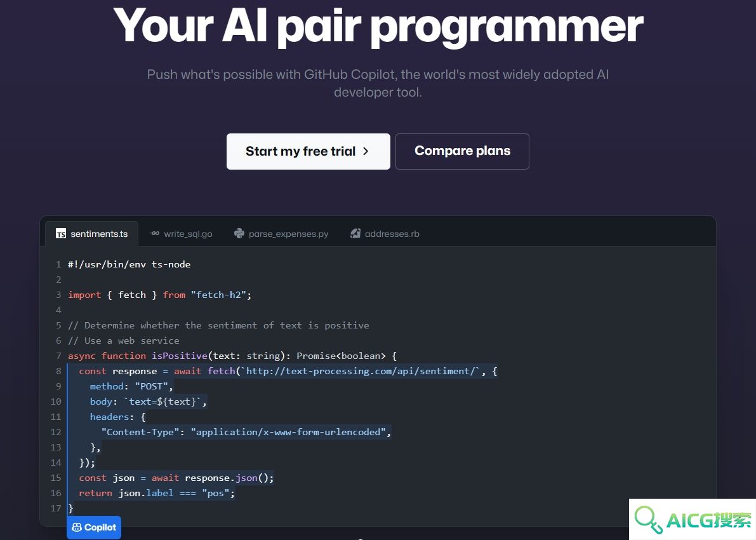Click the Python icon beside parse_expenses.py
The height and width of the screenshot is (540, 756).
click(x=239, y=234)
